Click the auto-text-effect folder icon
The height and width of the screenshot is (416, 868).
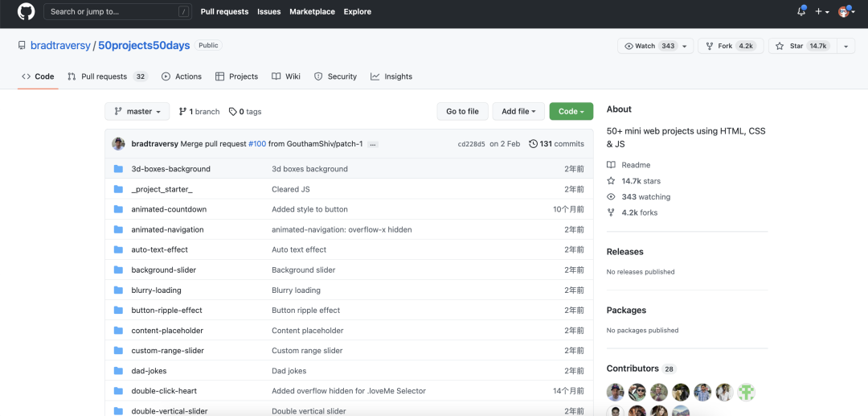click(118, 249)
